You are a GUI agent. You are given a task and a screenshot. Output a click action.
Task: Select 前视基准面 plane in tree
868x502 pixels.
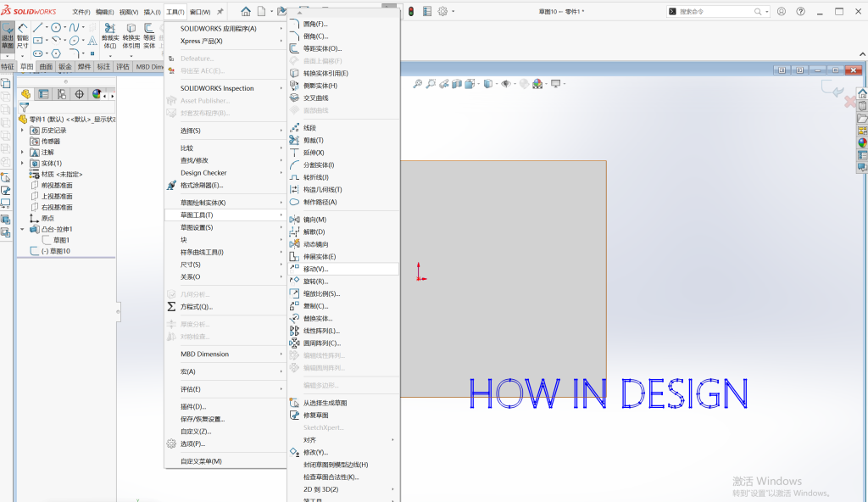tap(52, 185)
